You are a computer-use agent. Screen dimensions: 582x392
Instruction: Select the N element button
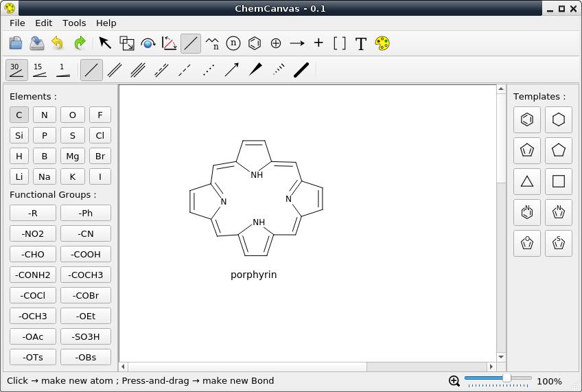pos(45,115)
